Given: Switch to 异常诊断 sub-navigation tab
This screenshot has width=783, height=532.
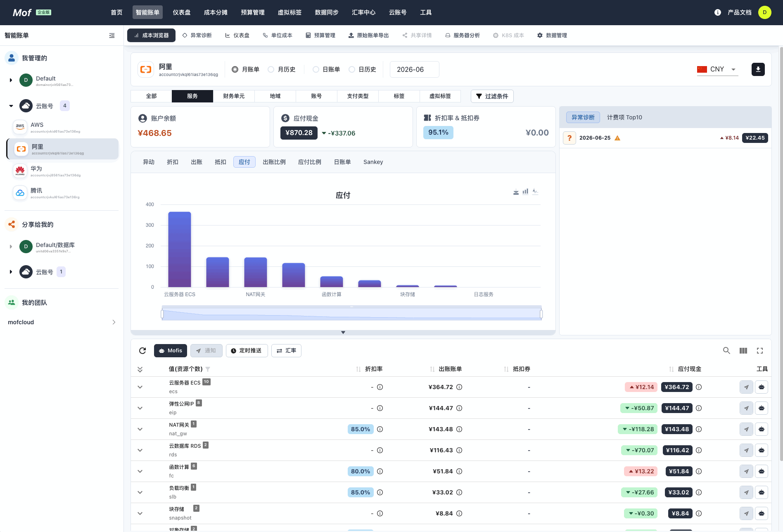Looking at the screenshot, I should (197, 36).
